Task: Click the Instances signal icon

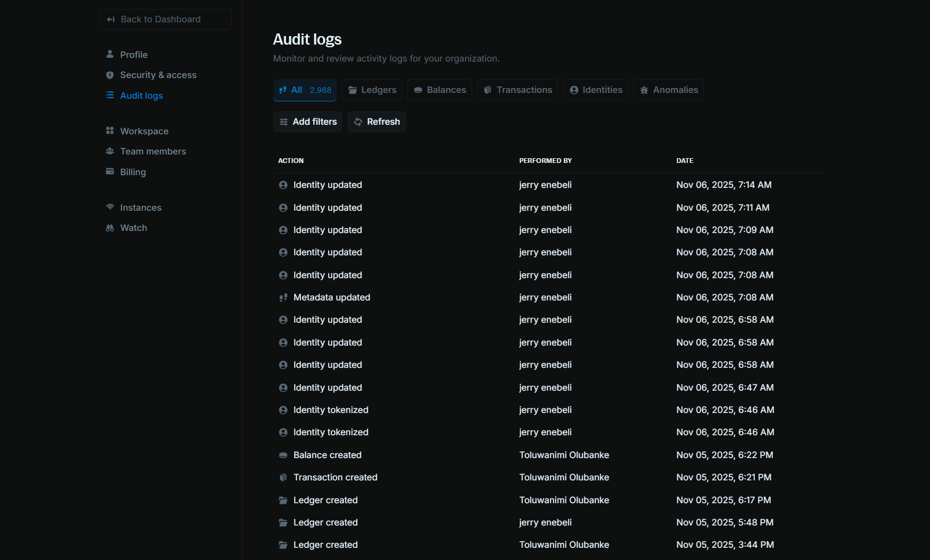Action: coord(109,208)
